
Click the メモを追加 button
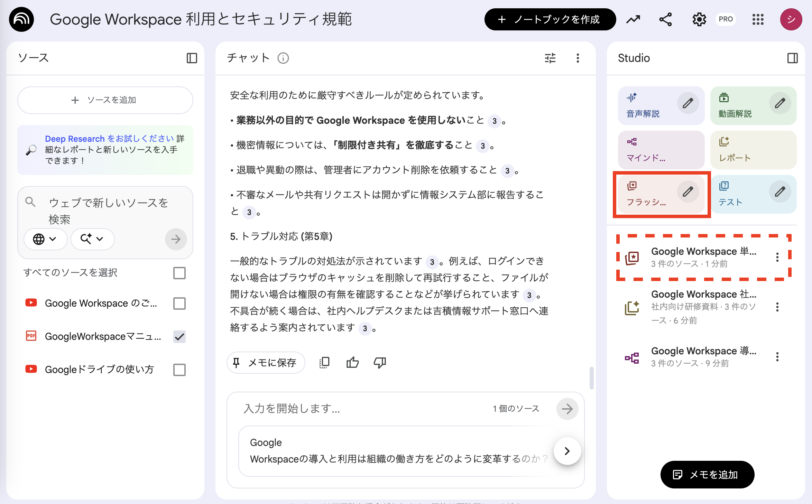(707, 474)
